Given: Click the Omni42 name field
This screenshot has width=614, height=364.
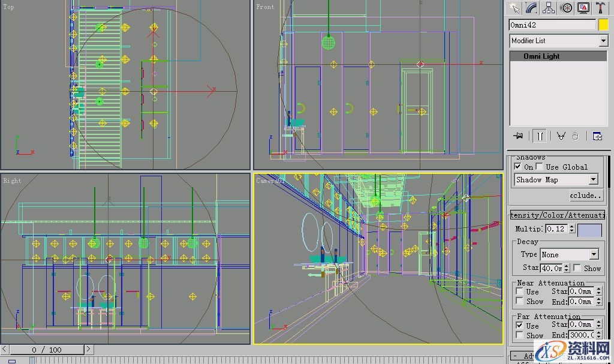Looking at the screenshot, I should pyautogui.click(x=552, y=25).
